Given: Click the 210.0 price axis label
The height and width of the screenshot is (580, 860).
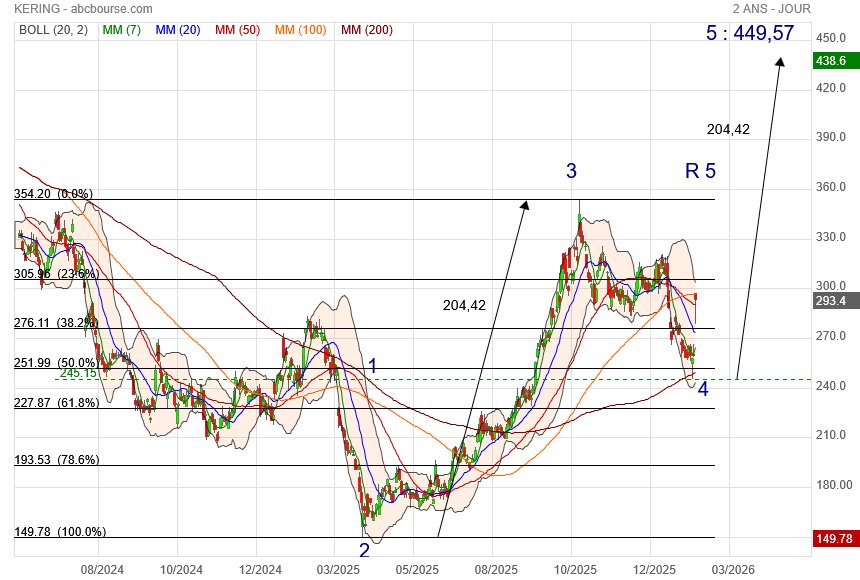Looking at the screenshot, I should 831,435.
